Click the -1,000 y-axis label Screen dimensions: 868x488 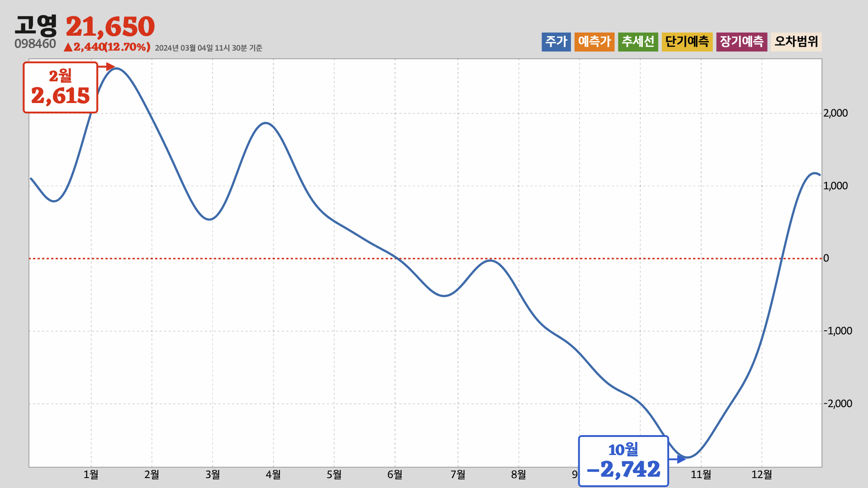(837, 331)
